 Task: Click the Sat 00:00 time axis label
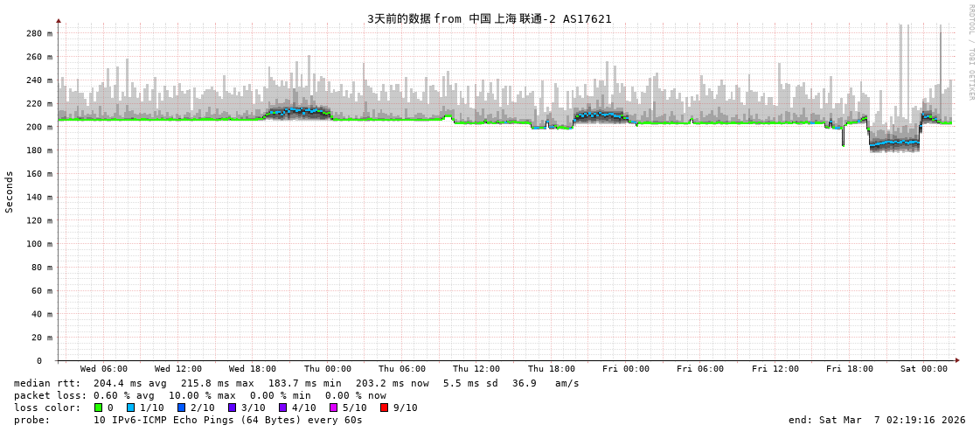pos(923,369)
